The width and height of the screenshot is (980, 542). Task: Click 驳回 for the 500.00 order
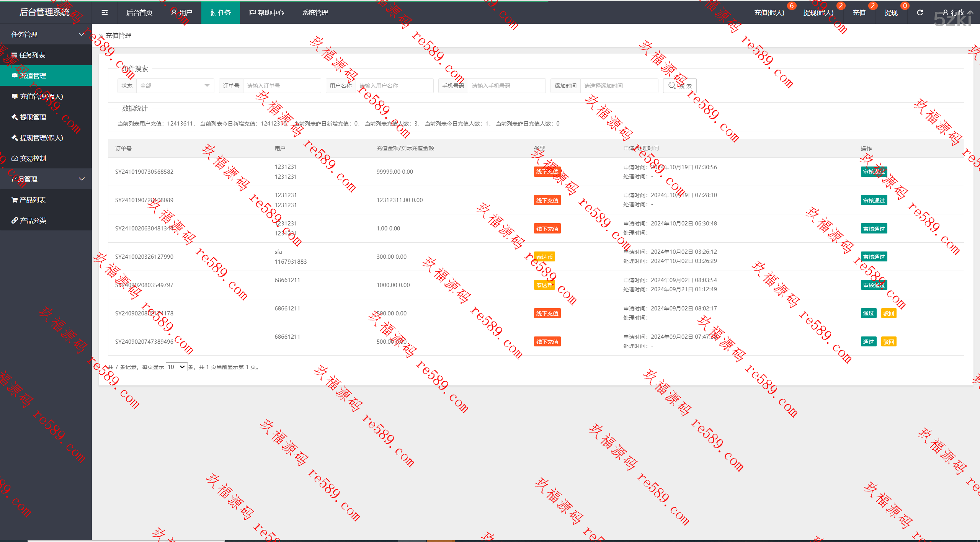[x=889, y=342]
